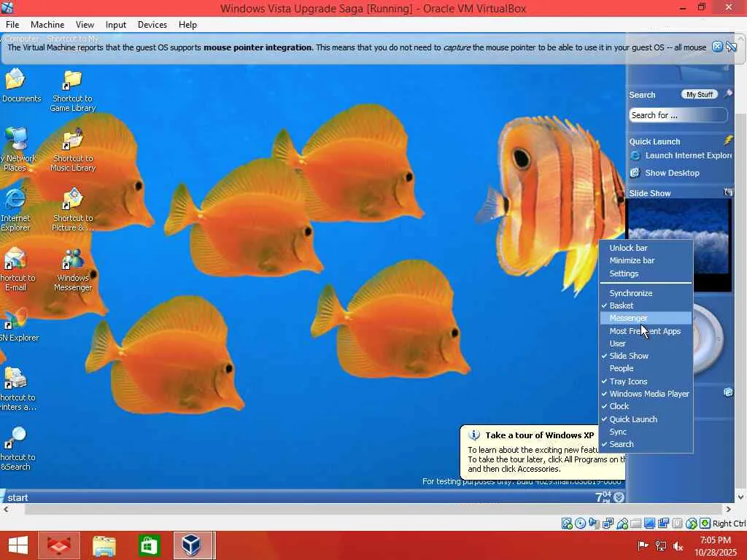The height and width of the screenshot is (560, 747).
Task: Click the icon beside Slide Show header
Action: click(x=728, y=192)
